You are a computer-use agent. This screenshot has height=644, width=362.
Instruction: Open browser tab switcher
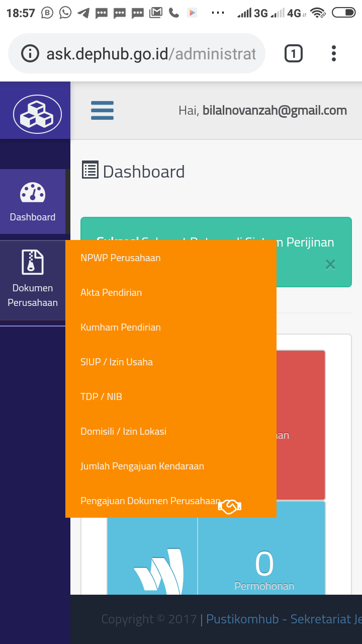[294, 53]
